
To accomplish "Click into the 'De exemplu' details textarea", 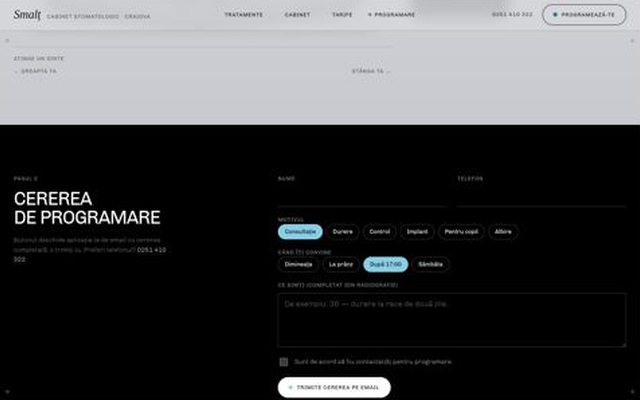I will click(452, 320).
